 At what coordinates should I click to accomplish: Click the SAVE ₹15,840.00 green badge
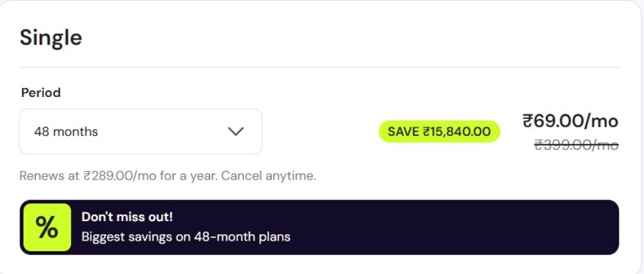[439, 132]
